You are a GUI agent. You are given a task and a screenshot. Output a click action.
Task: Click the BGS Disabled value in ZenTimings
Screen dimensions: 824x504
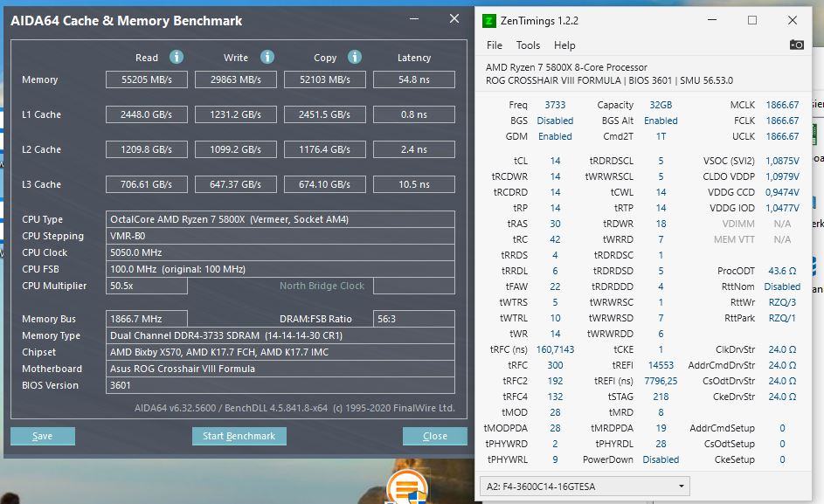click(555, 121)
